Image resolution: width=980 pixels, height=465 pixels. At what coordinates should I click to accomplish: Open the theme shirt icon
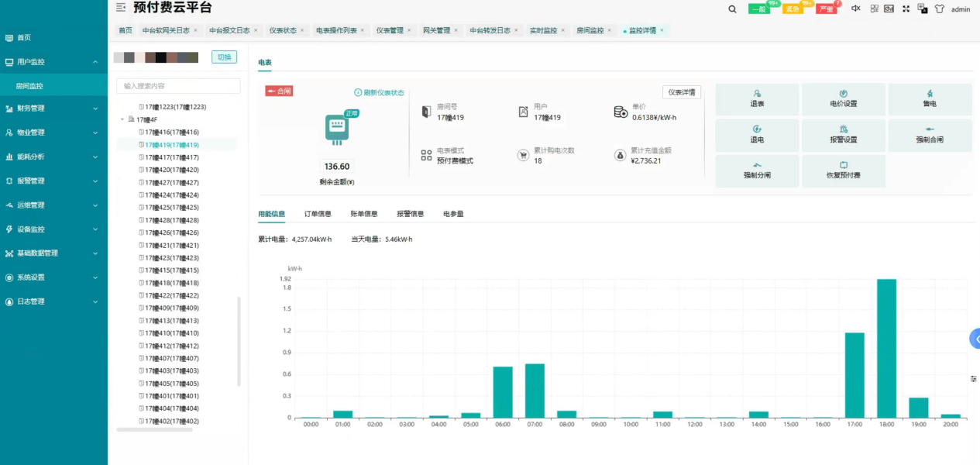tap(940, 9)
